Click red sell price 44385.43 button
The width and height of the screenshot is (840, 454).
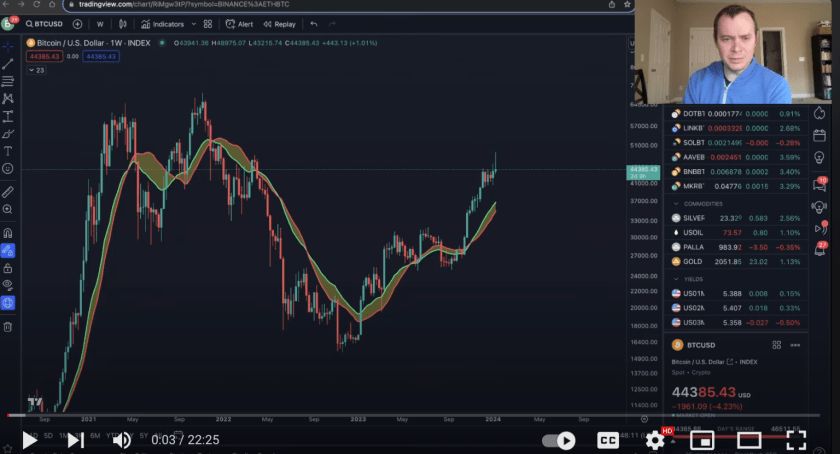(x=45, y=56)
